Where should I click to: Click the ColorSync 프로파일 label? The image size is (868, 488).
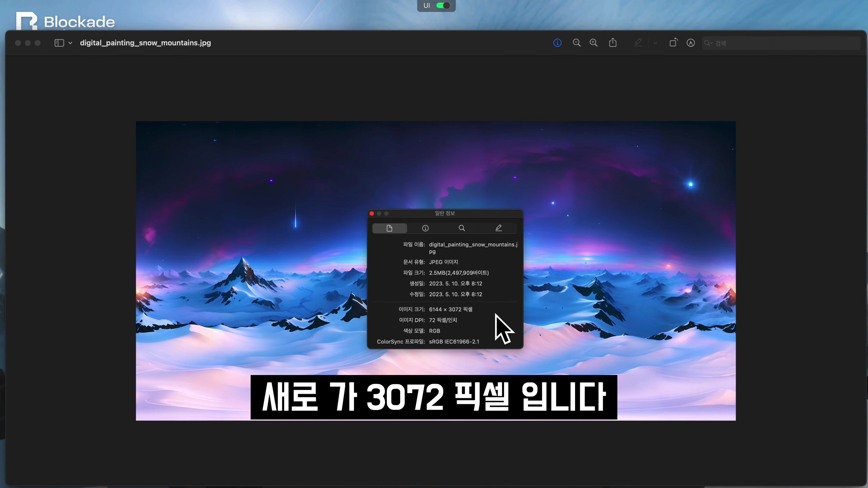pos(401,341)
